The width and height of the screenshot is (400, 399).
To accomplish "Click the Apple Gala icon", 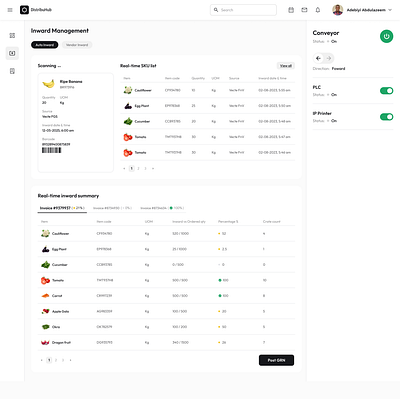I will click(45, 311).
